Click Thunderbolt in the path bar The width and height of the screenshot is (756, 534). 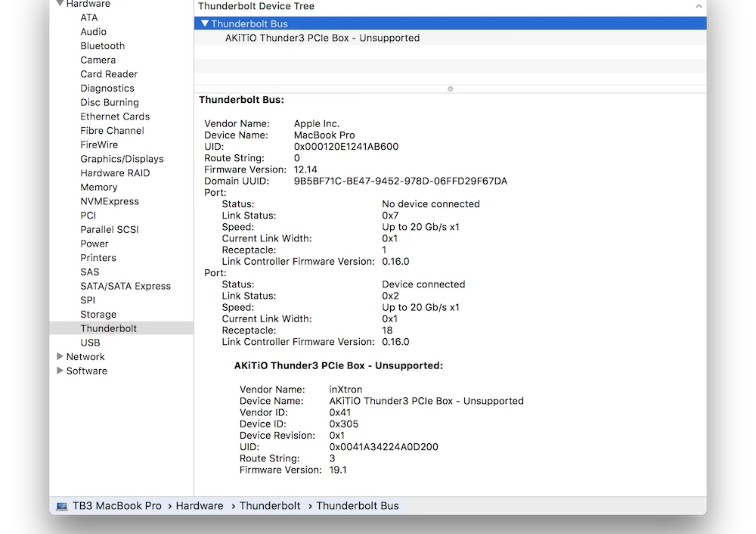[x=270, y=506]
